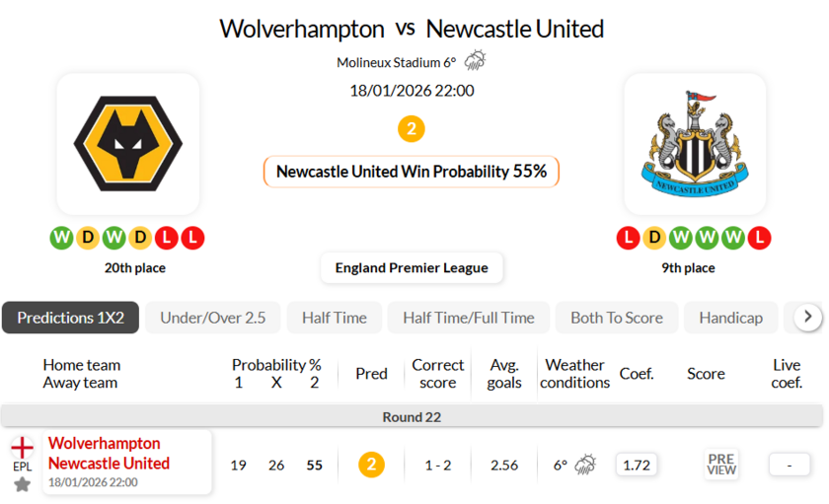
Task: Click Newcastle's last red L form badge
Action: tap(759, 238)
